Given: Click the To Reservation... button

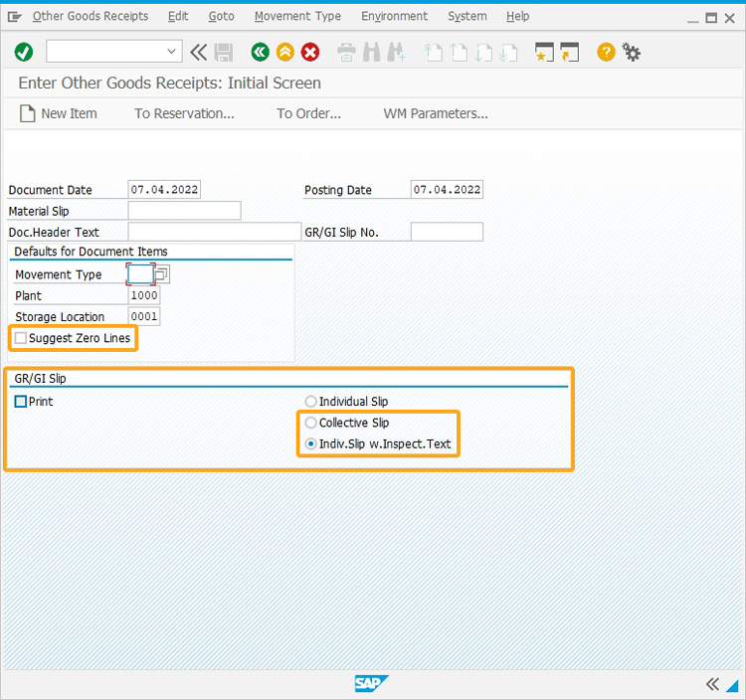Looking at the screenshot, I should click(x=184, y=113).
